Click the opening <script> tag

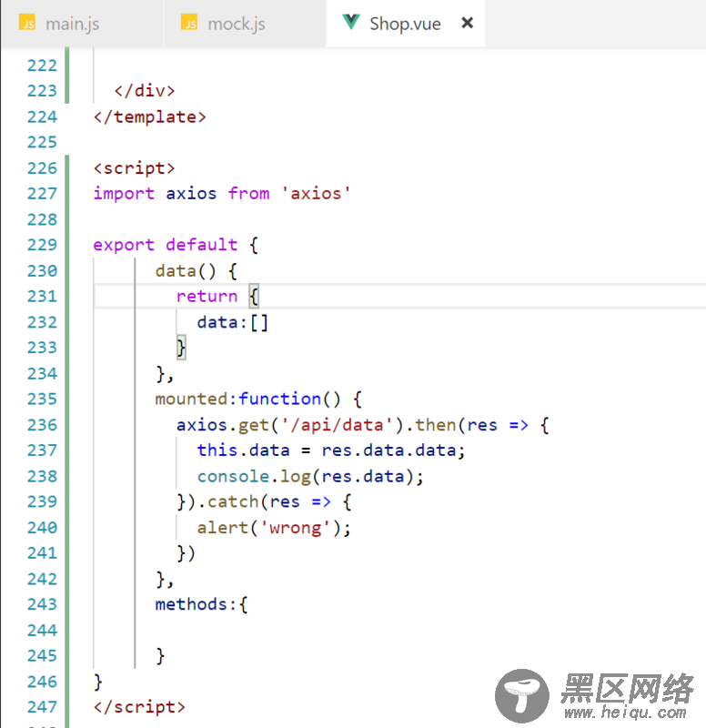point(134,168)
